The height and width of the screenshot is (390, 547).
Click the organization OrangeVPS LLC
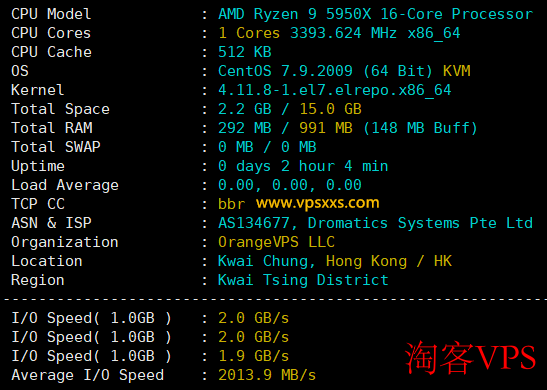276,242
